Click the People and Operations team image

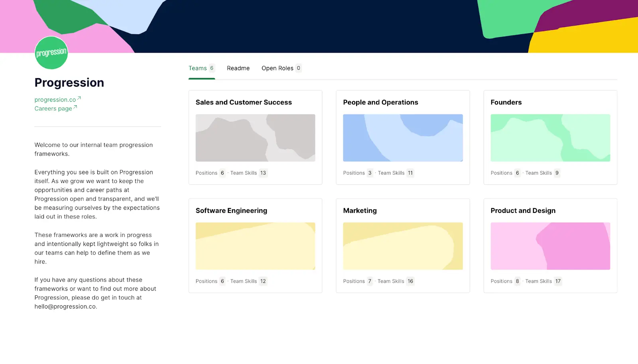point(403,138)
